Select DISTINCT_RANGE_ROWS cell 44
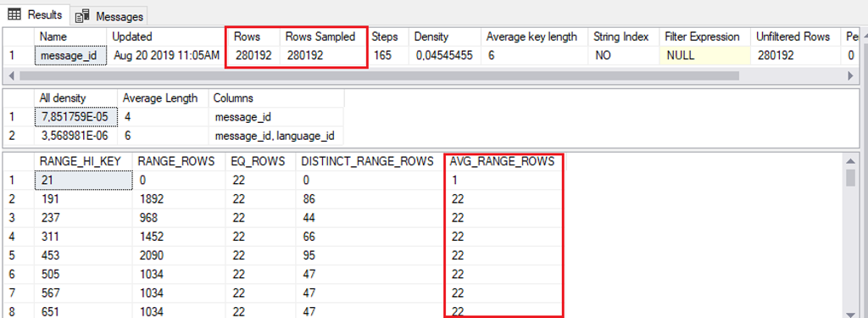 click(370, 218)
